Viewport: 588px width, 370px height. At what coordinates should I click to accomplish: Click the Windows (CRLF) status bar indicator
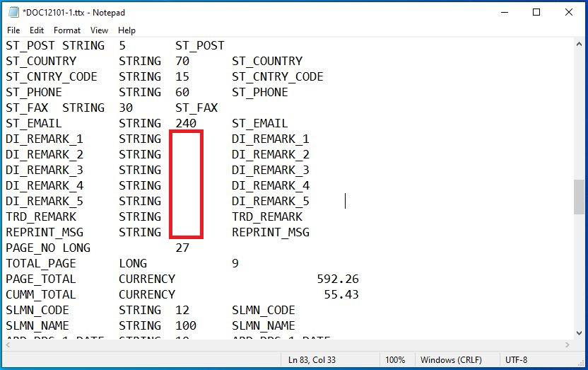[x=452, y=360]
